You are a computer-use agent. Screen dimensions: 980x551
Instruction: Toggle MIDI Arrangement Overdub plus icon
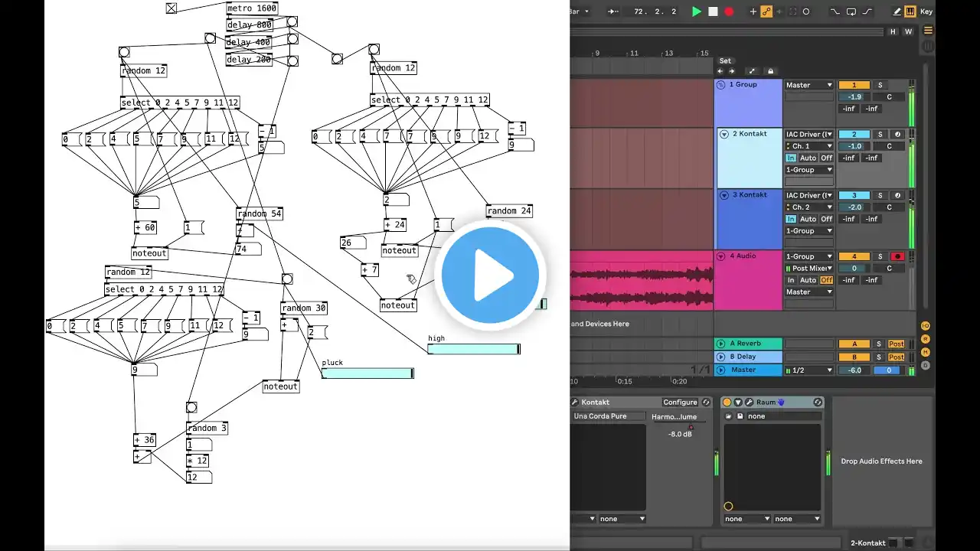point(753,11)
